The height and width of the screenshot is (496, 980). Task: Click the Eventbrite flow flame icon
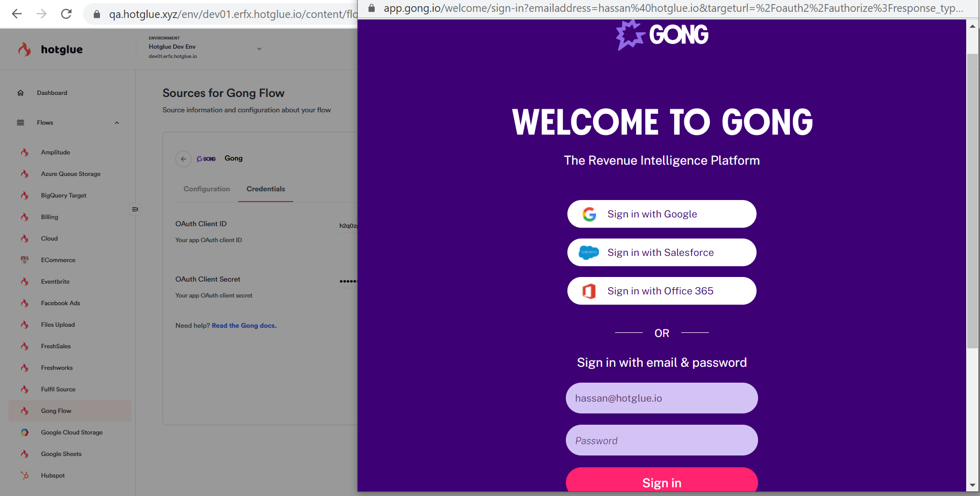coord(25,282)
